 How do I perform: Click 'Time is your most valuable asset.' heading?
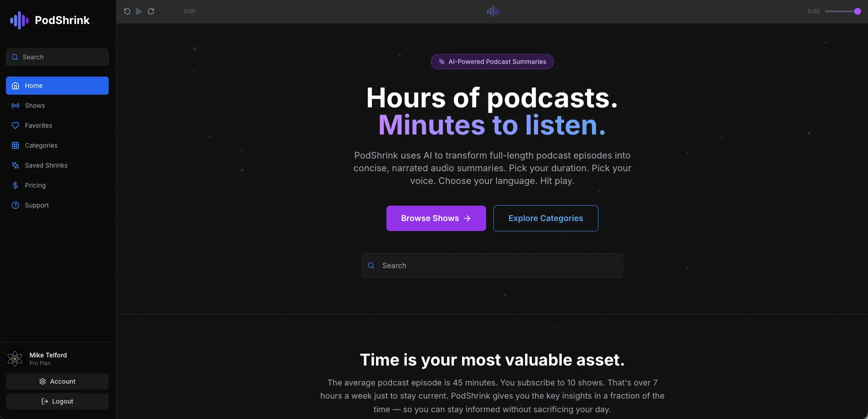pos(492,360)
